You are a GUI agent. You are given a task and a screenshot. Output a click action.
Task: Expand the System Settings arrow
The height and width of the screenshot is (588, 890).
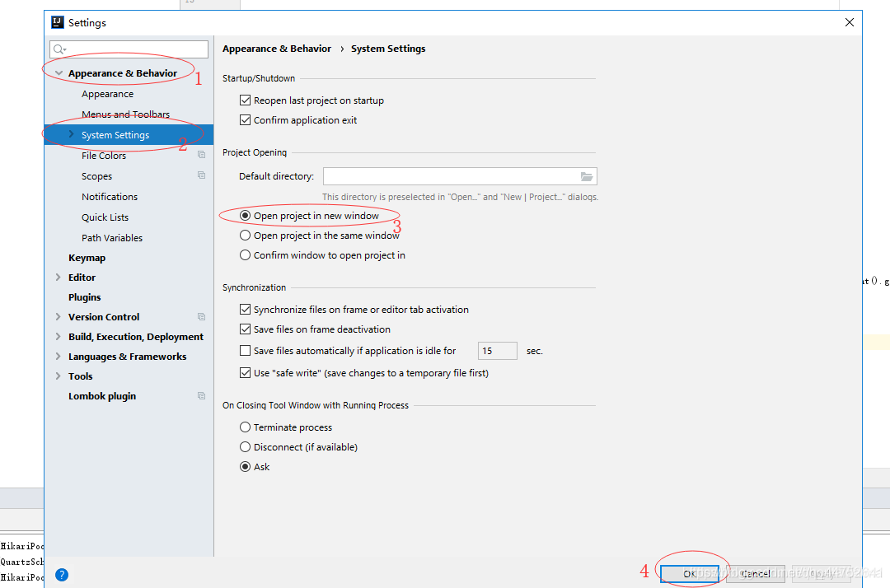pos(71,134)
